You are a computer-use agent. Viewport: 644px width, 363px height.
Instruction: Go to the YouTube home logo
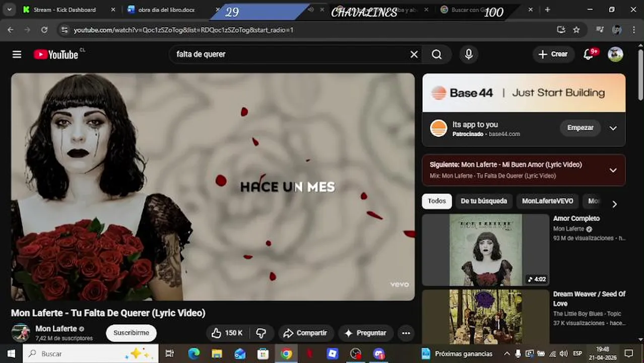coord(56,54)
